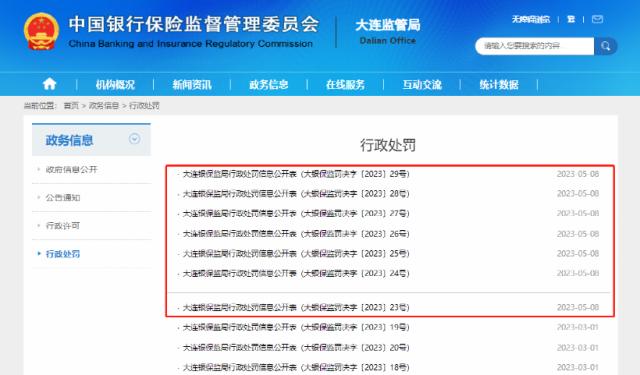
Task: Select 公告通知 in sidebar
Action: pos(63,197)
